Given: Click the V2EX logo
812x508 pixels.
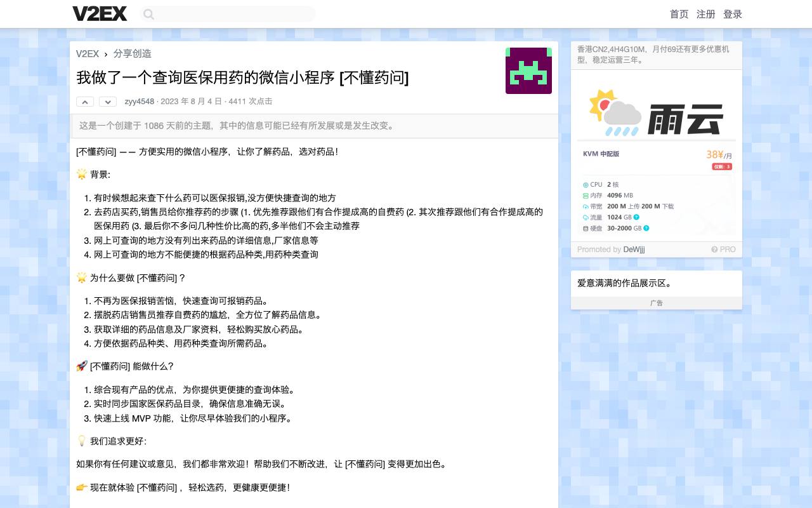Looking at the screenshot, I should click(x=100, y=14).
